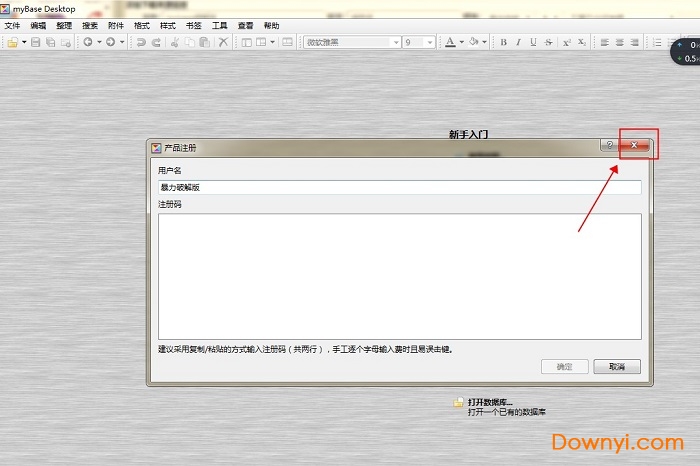Click the 用户名 input field
Viewport: 700px width, 466px height.
click(x=399, y=187)
